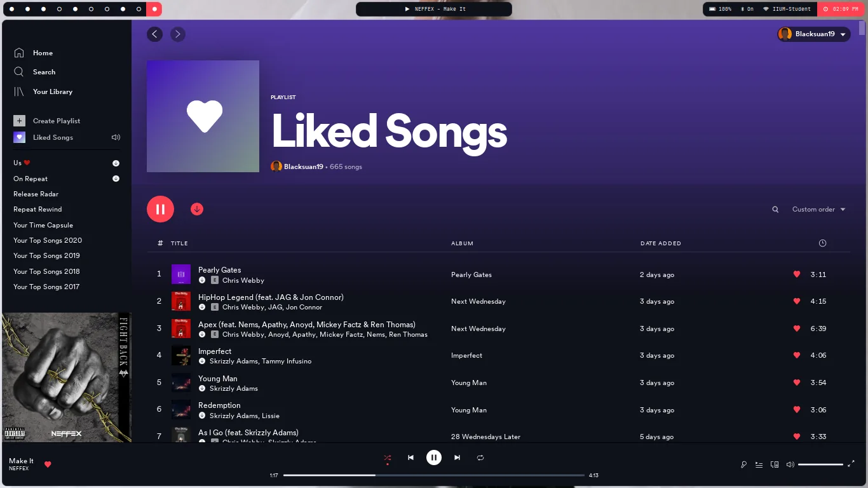Unlike Pearly Gates with its heart
The image size is (868, 488).
797,274
